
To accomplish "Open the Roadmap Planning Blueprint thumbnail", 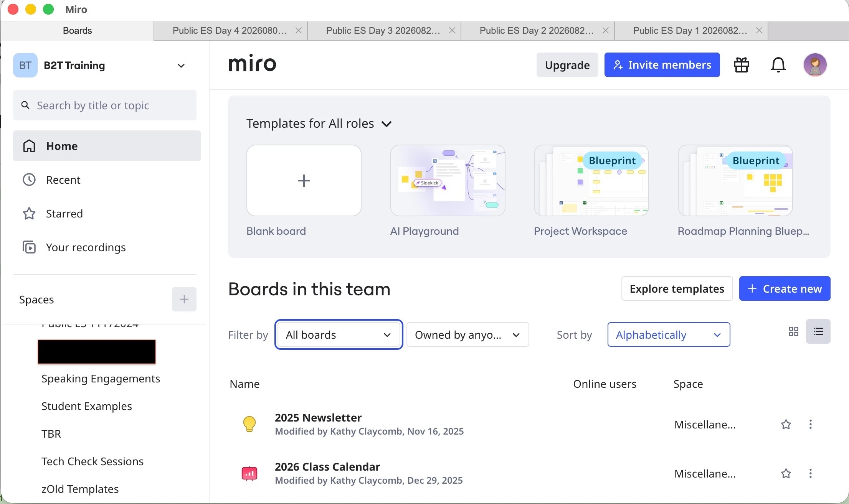I will pyautogui.click(x=735, y=181).
